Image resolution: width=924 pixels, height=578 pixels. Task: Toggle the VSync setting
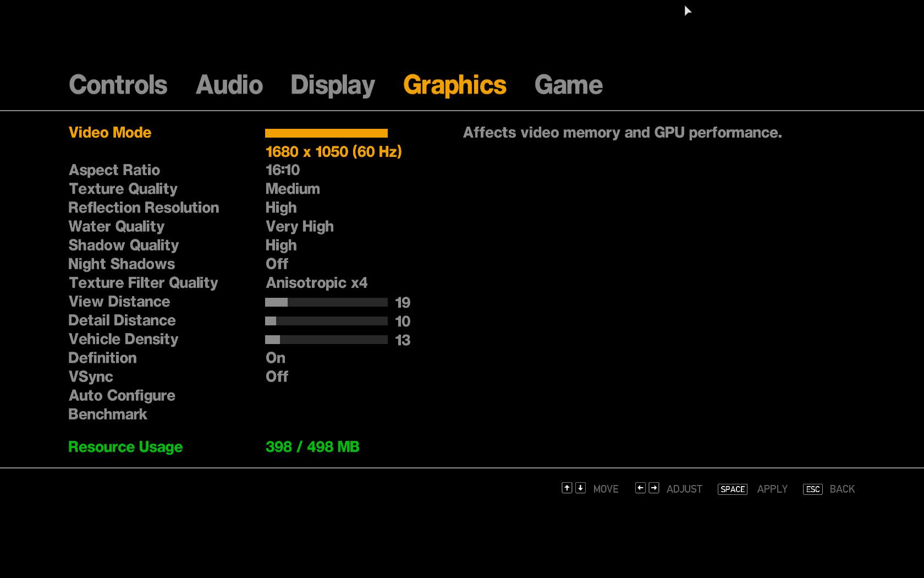tap(277, 377)
